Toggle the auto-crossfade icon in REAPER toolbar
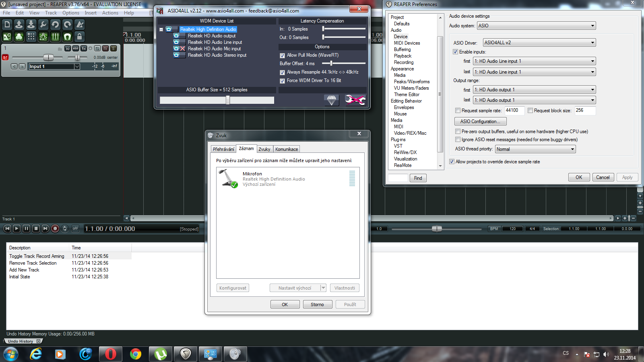This screenshot has width=644, height=362. 7,37
